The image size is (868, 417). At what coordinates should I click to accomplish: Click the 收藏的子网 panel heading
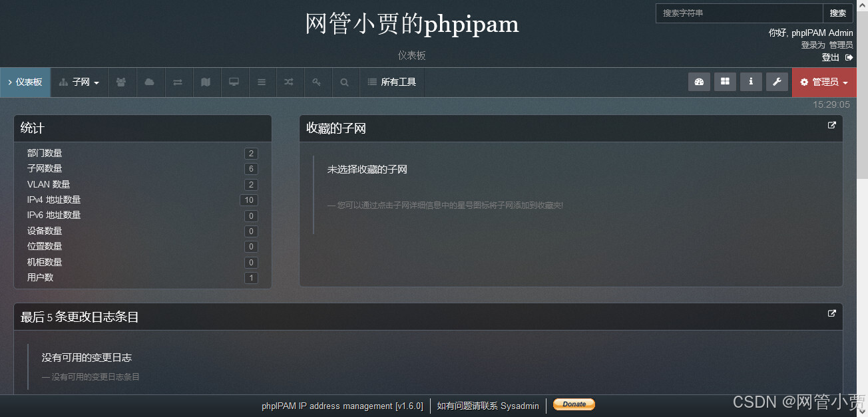(x=336, y=128)
